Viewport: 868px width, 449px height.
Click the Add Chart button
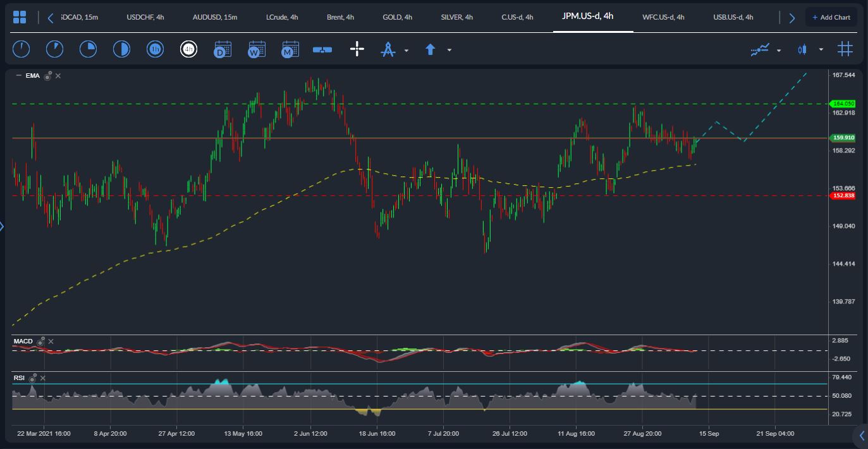click(x=831, y=17)
